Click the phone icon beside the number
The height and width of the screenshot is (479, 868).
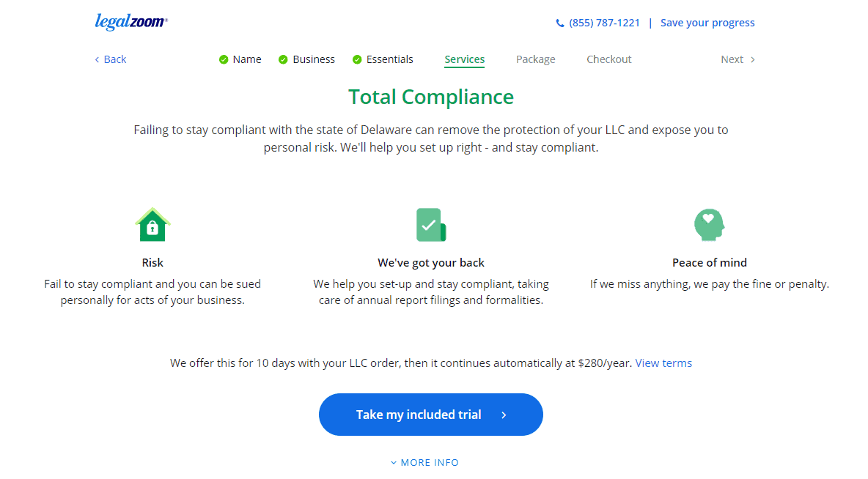(560, 23)
